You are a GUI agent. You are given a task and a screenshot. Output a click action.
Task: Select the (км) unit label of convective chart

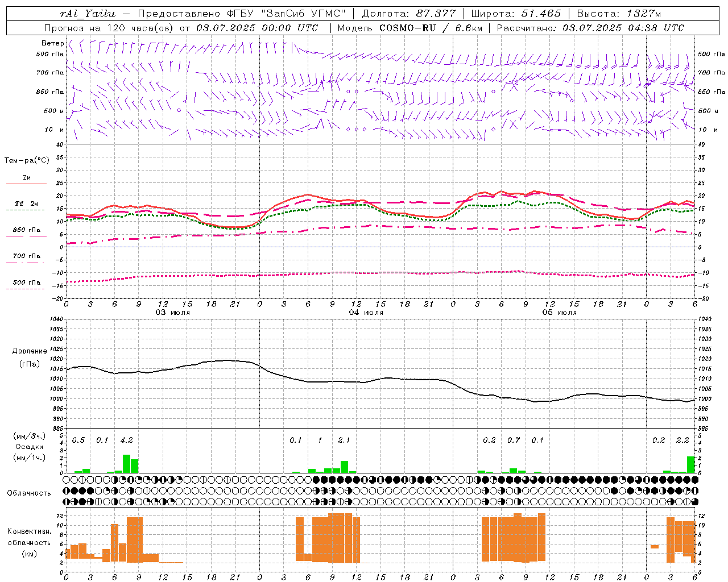coord(29,553)
